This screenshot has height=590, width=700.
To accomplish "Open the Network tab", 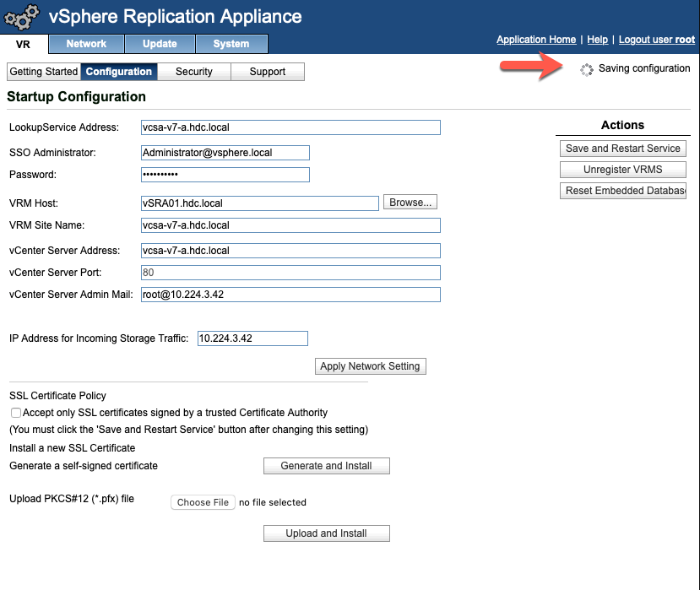I will (86, 44).
